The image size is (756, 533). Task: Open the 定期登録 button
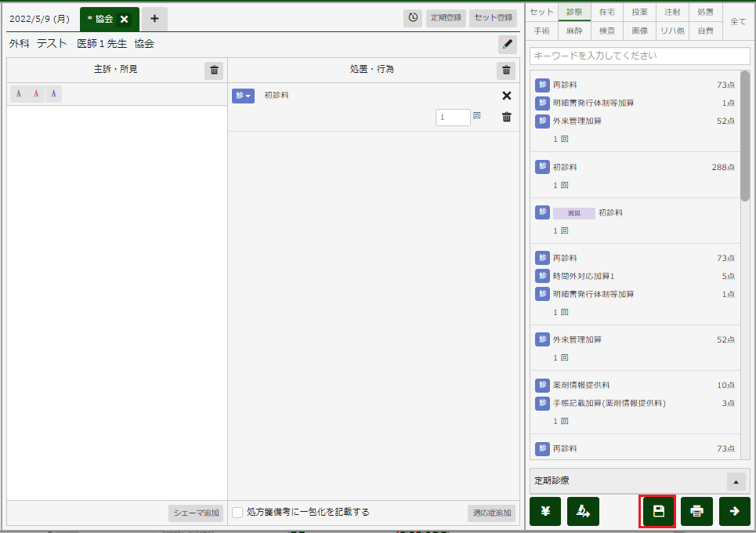pos(446,18)
